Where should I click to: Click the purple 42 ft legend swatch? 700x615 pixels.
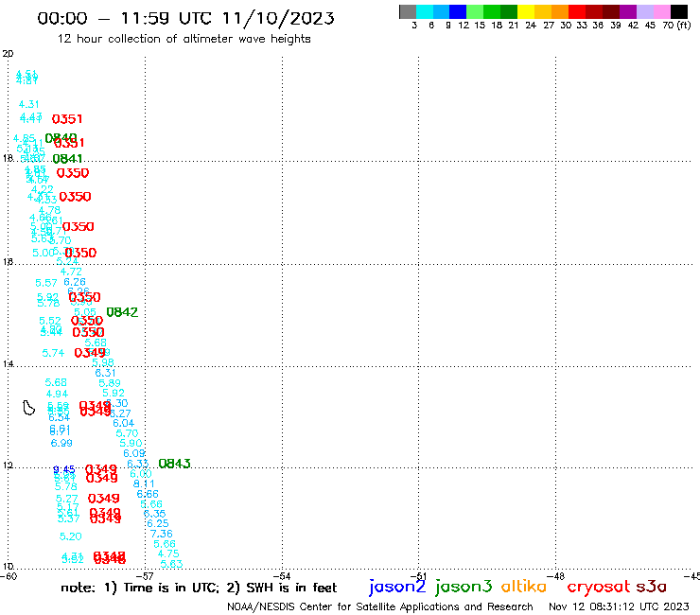pos(628,11)
